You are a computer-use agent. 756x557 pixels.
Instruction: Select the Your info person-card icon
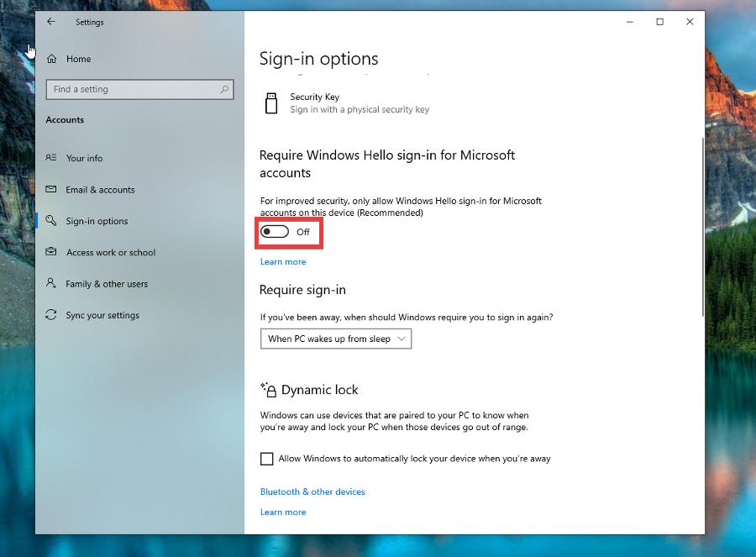point(51,158)
